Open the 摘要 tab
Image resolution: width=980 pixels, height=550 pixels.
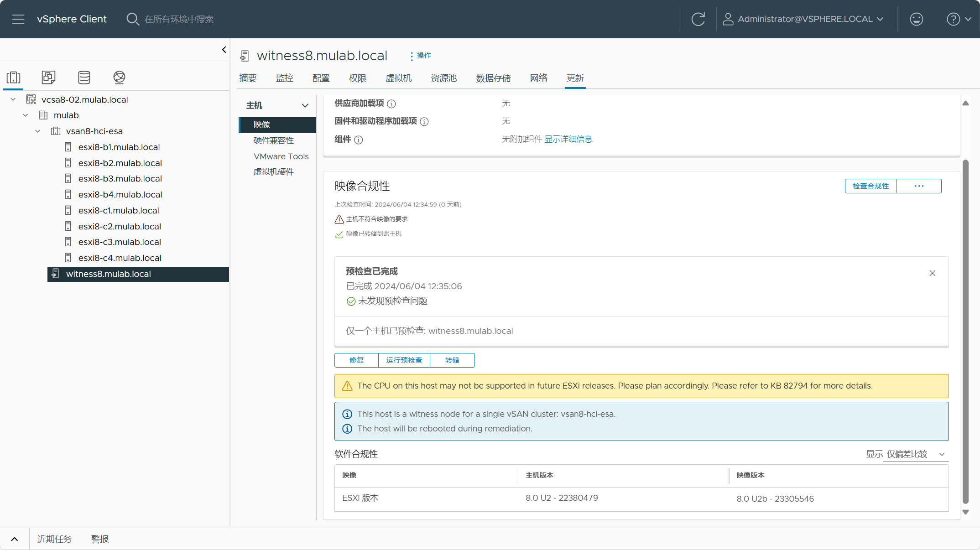point(248,78)
